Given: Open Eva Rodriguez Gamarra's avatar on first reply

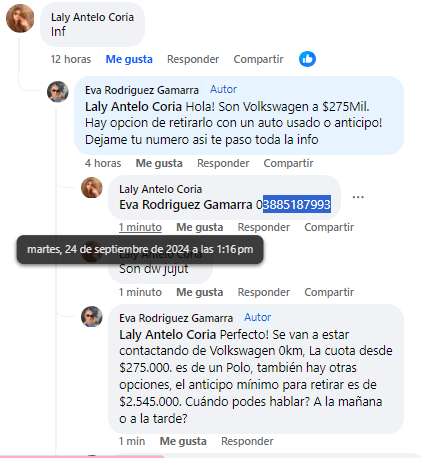Looking at the screenshot, I should [58, 91].
